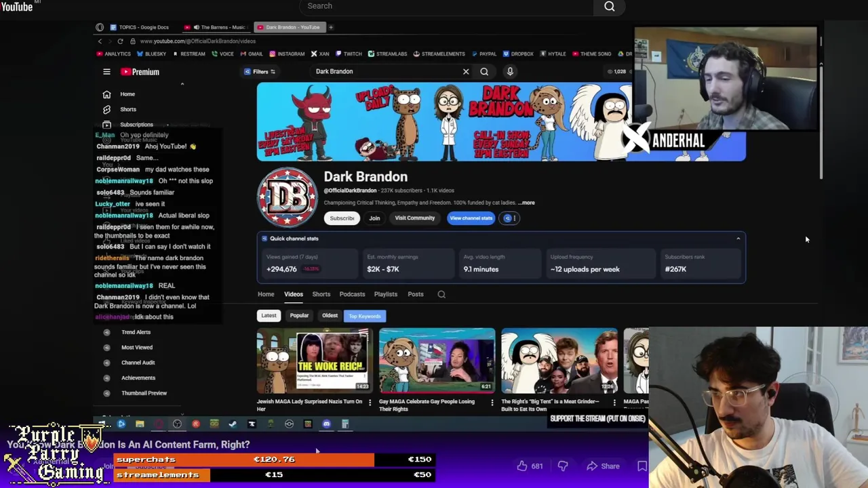The image size is (868, 488).
Task: Open the BLUESKY bookmark
Action: click(x=151, y=54)
